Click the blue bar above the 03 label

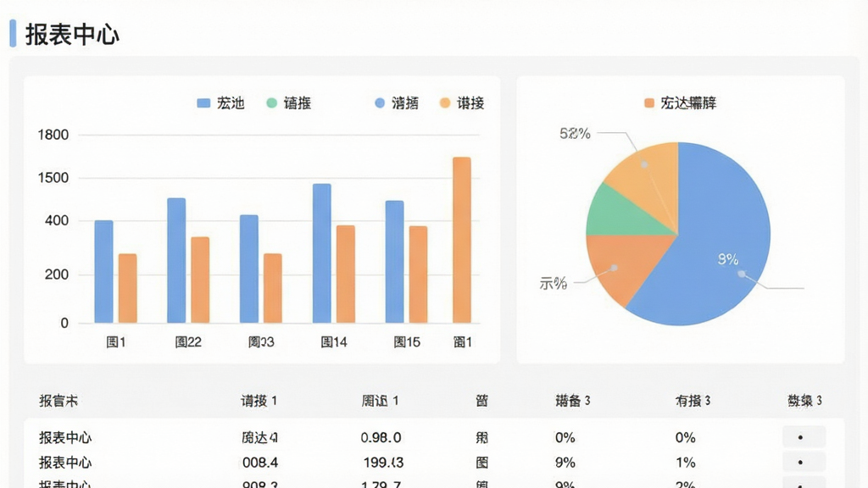tap(249, 269)
